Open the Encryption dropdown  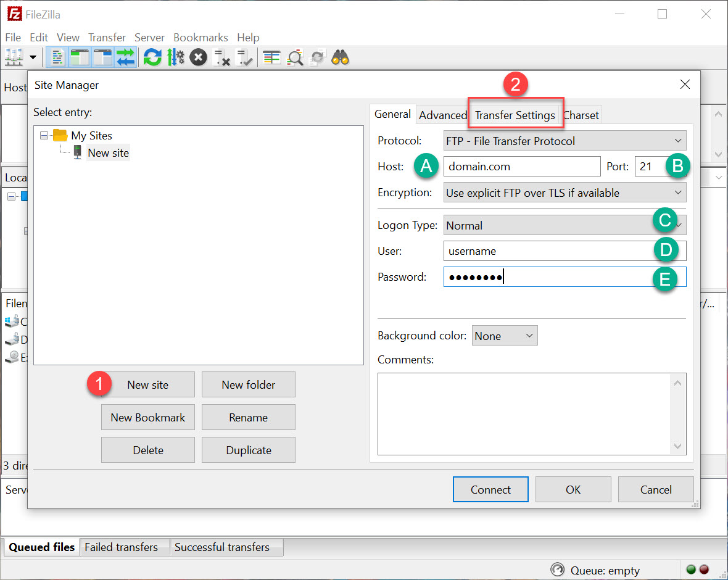point(565,193)
